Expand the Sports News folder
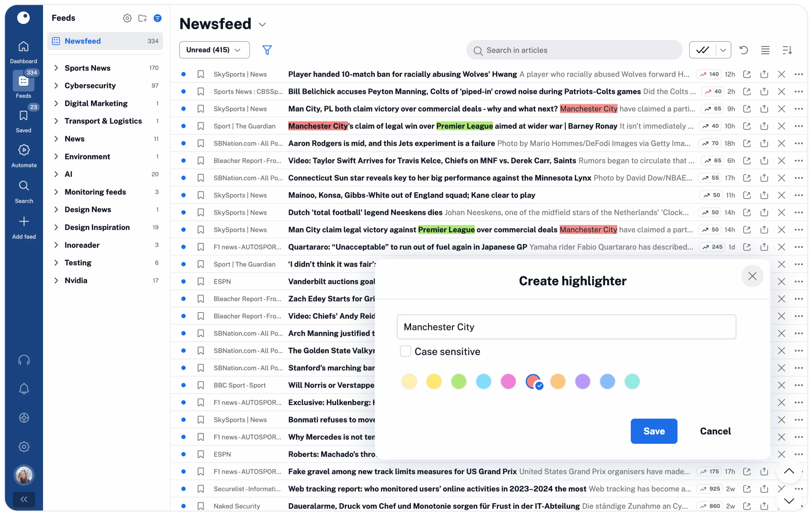Screen dimensions: 812x515 pyautogui.click(x=56, y=68)
